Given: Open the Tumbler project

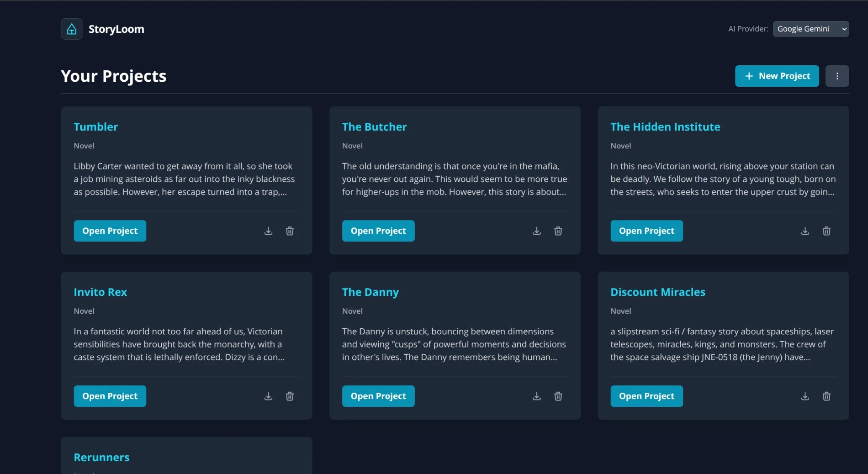Looking at the screenshot, I should 110,231.
